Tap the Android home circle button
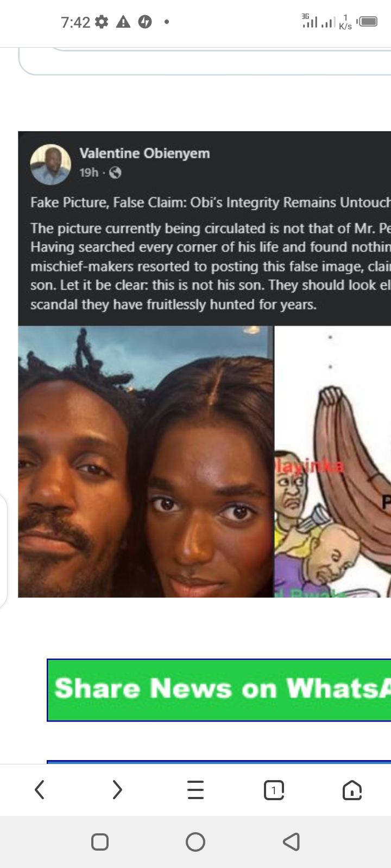The height and width of the screenshot is (868, 391). (195, 842)
